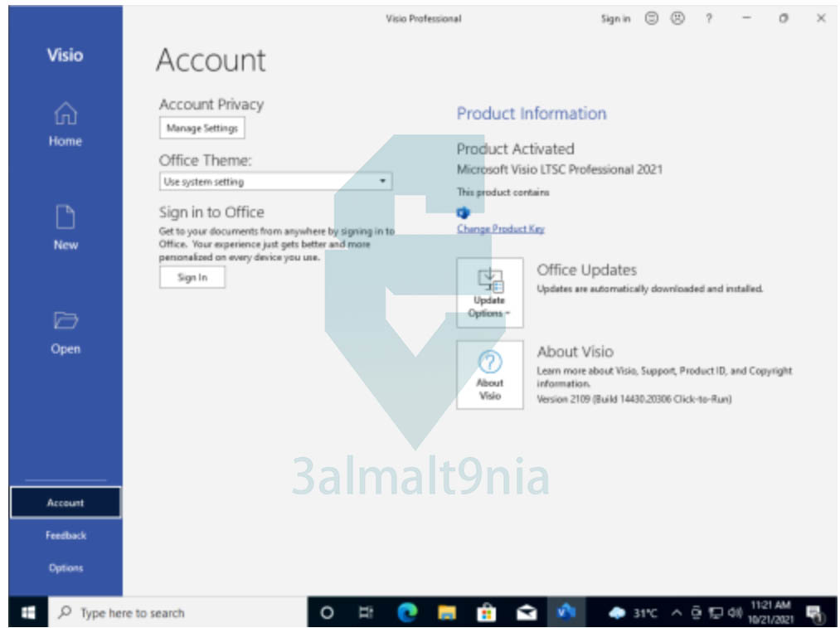Open Cortana from the taskbar
Viewport: 840px width, 628px height.
coord(326,612)
